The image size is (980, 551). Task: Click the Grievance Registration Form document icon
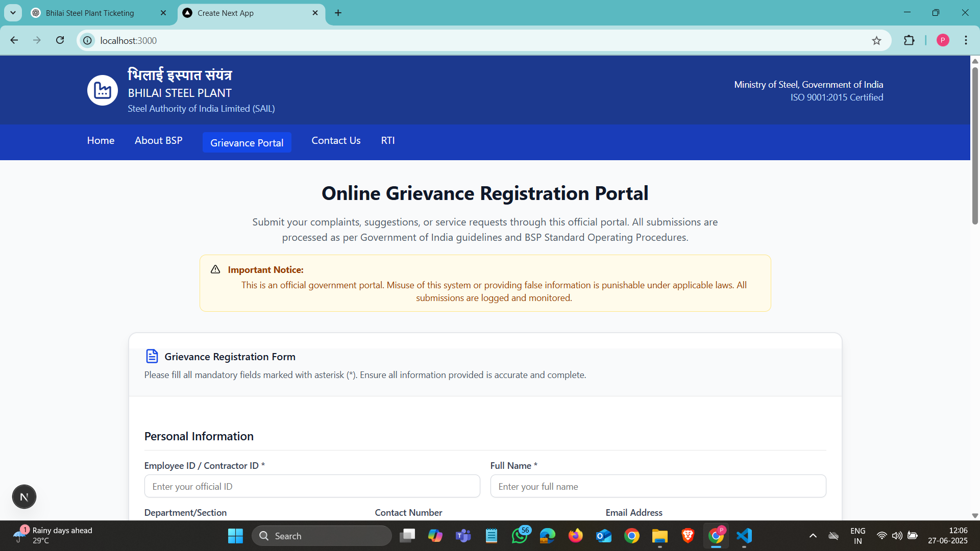click(x=152, y=356)
